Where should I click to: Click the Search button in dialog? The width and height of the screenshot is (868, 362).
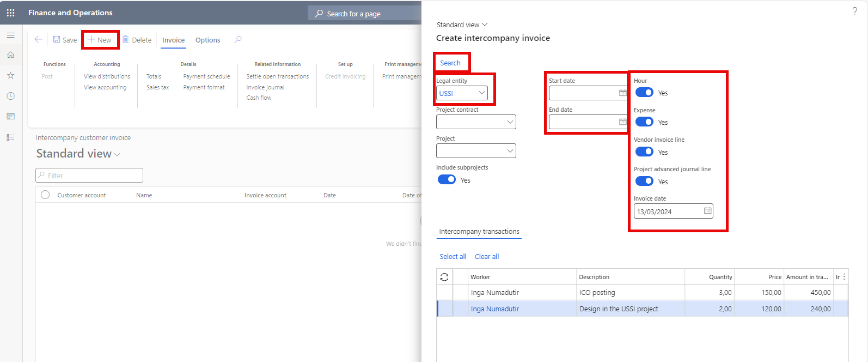point(450,63)
